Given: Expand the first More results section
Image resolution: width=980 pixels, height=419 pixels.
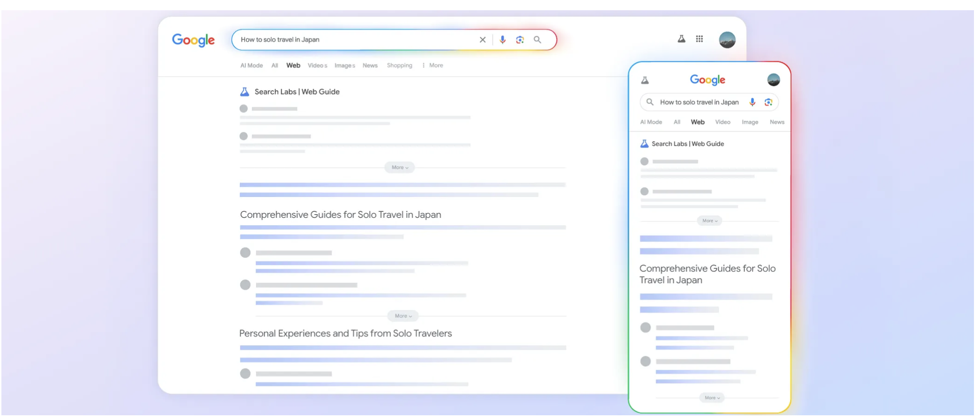Looking at the screenshot, I should pos(399,167).
